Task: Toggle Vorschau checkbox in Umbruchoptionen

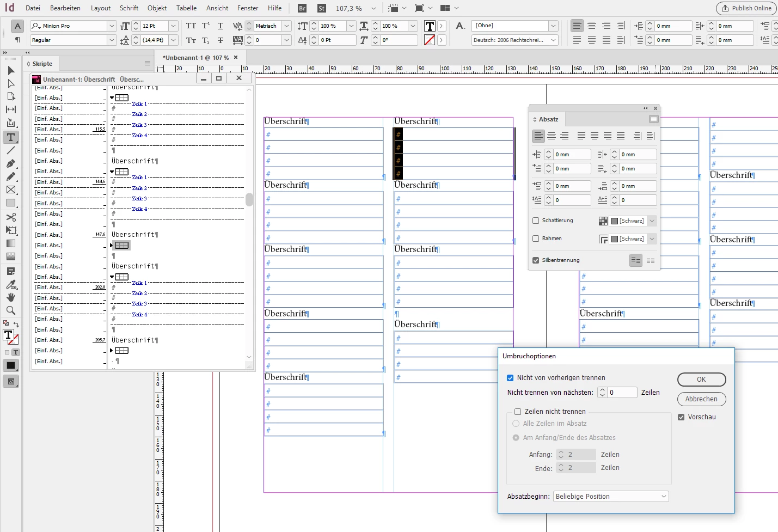Action: tap(681, 417)
